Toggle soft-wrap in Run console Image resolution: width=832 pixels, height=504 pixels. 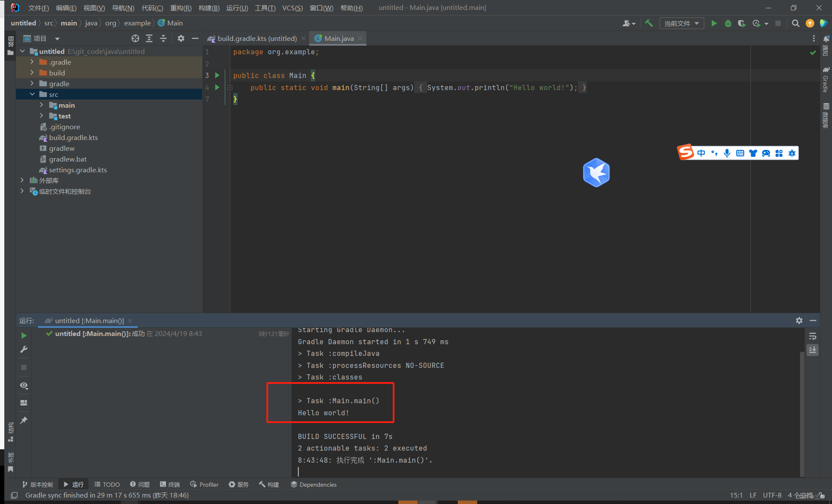coord(813,336)
